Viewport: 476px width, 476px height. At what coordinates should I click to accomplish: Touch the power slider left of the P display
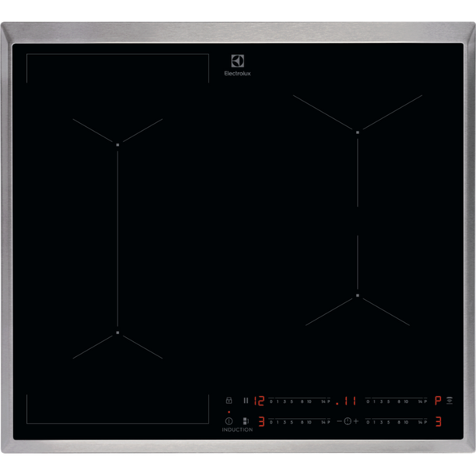tap(396, 400)
